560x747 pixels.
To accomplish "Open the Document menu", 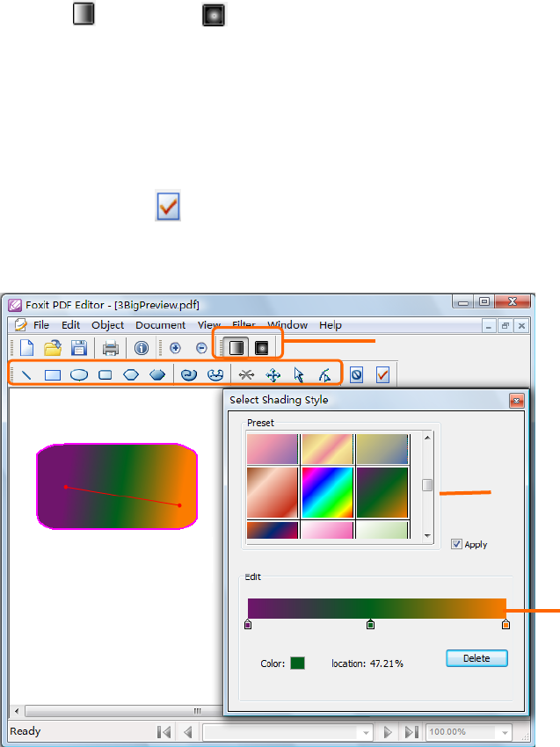I will pos(160,325).
